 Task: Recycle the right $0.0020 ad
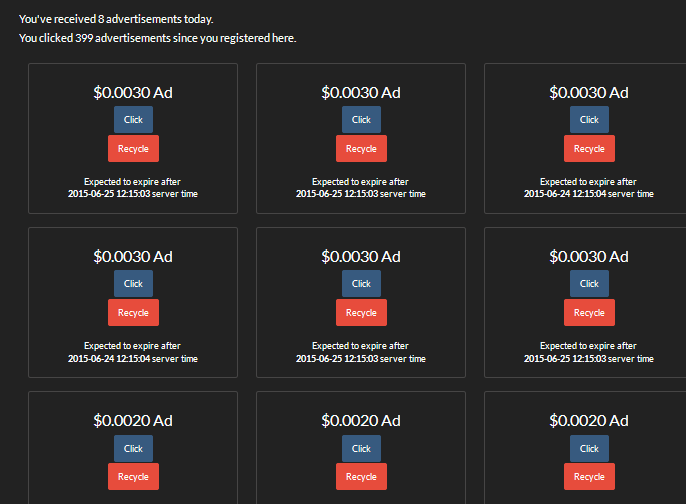589,477
